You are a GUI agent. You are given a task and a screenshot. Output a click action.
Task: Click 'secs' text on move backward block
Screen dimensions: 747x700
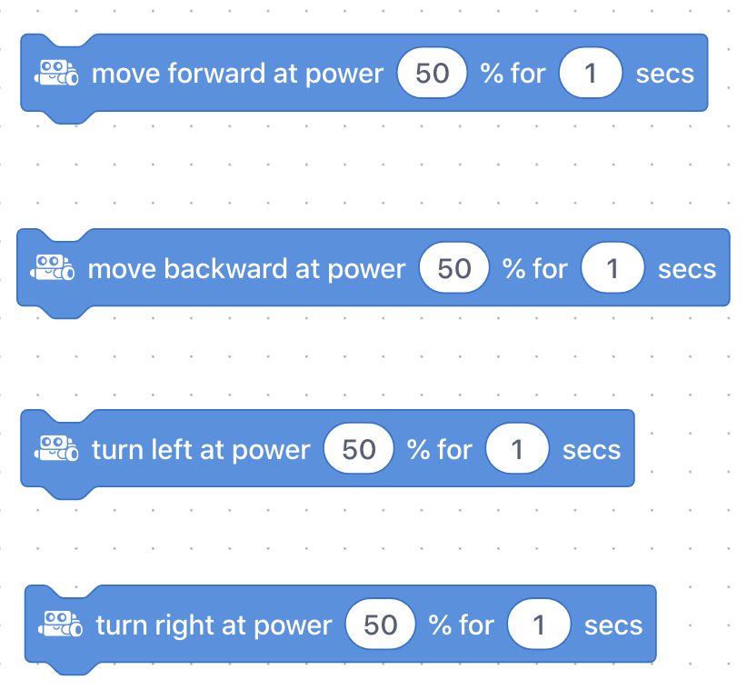(x=687, y=269)
